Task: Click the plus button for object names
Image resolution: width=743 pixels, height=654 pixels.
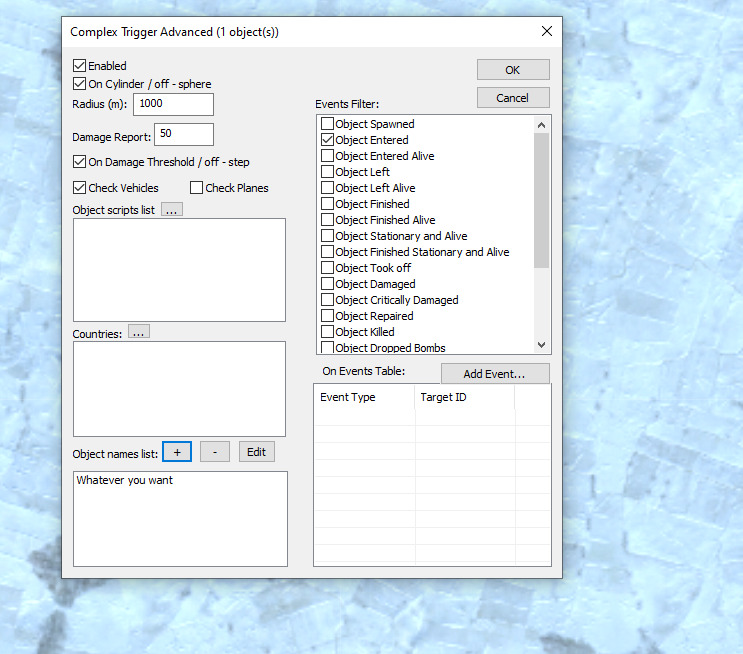Action: (177, 452)
